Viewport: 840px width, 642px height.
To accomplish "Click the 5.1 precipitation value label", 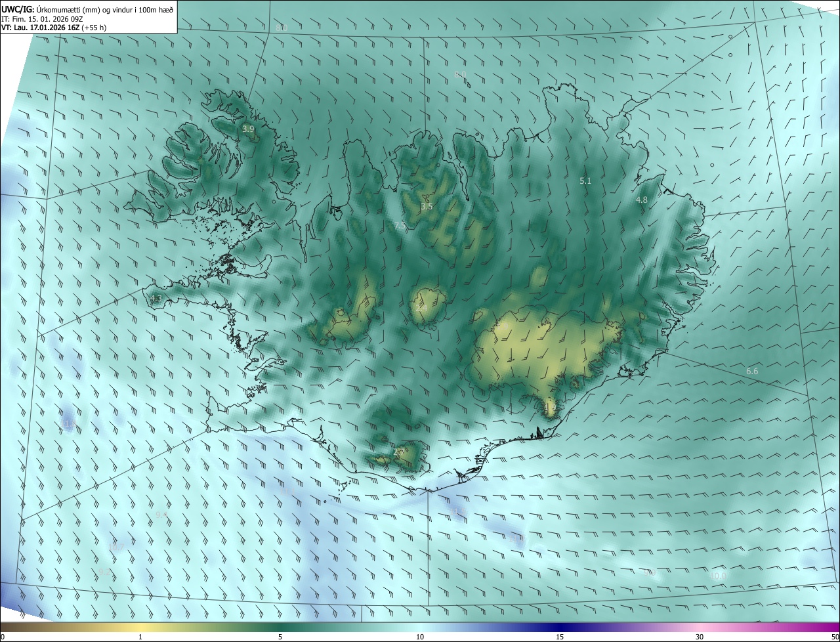I will coord(585,181).
